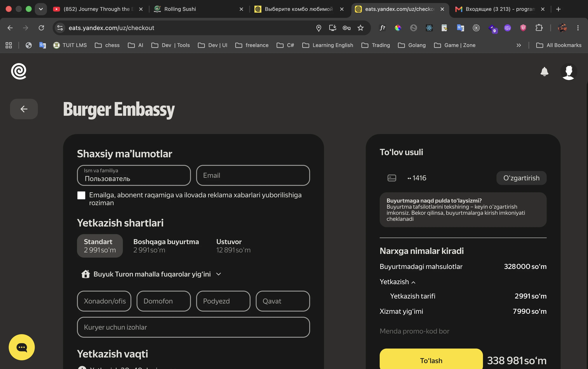Click the location pin icon in address bar
The height and width of the screenshot is (369, 588).
point(319,28)
